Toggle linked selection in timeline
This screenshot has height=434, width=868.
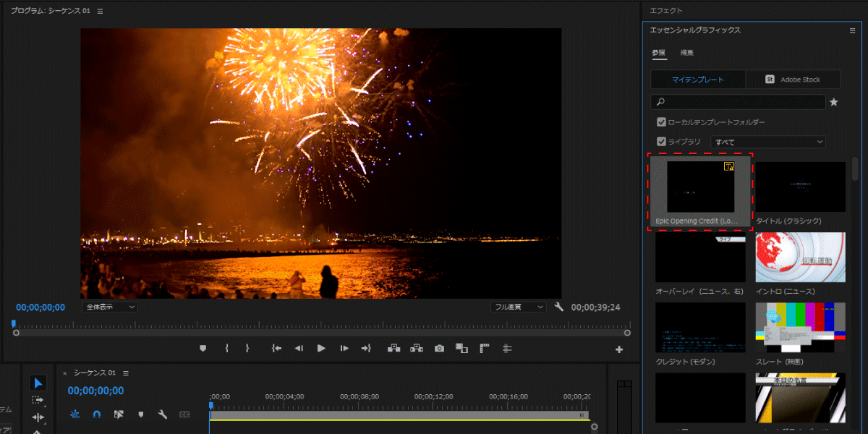[119, 414]
